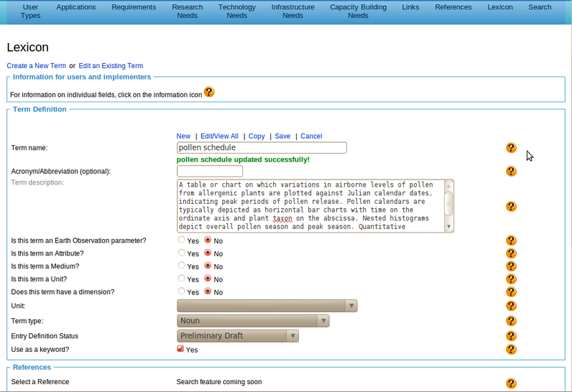Click into the Acronym/Abbreviation input field
Screen dimensions: 572x392
[209, 172]
